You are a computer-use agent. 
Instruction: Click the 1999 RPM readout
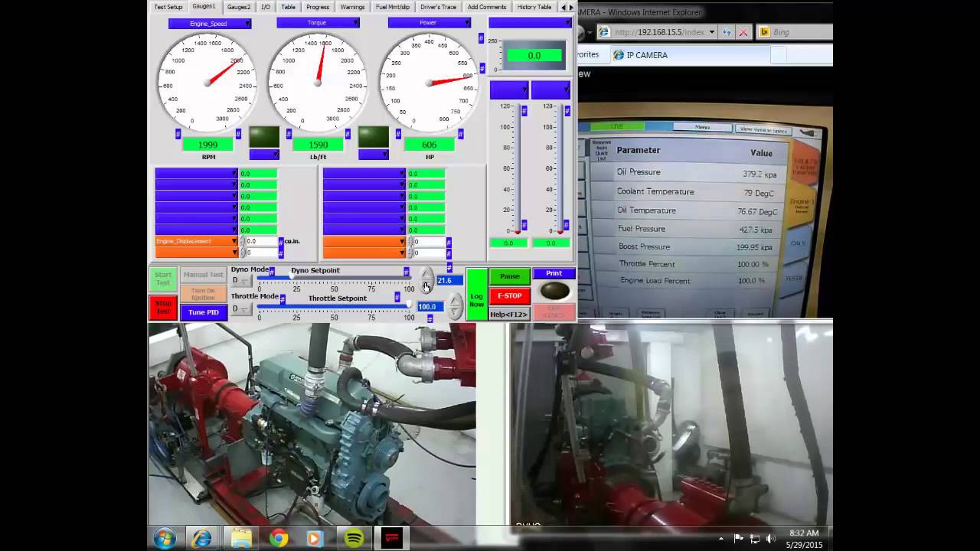208,145
